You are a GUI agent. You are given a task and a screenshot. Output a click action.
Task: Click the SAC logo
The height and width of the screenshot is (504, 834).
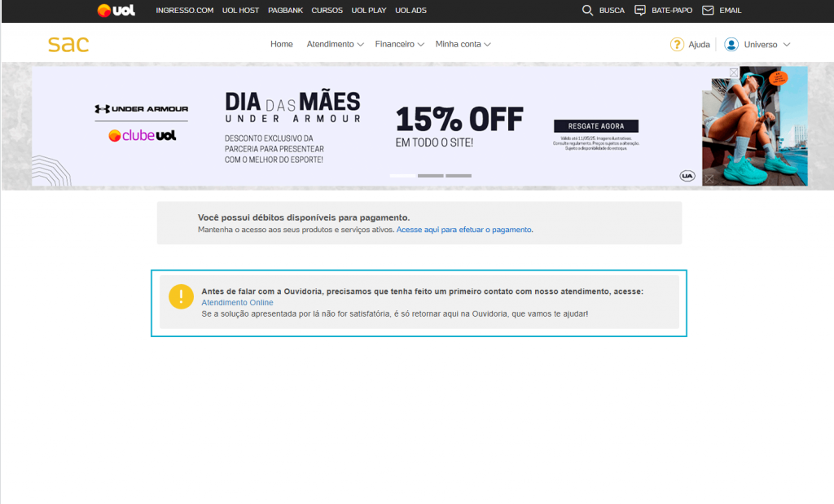click(x=68, y=44)
